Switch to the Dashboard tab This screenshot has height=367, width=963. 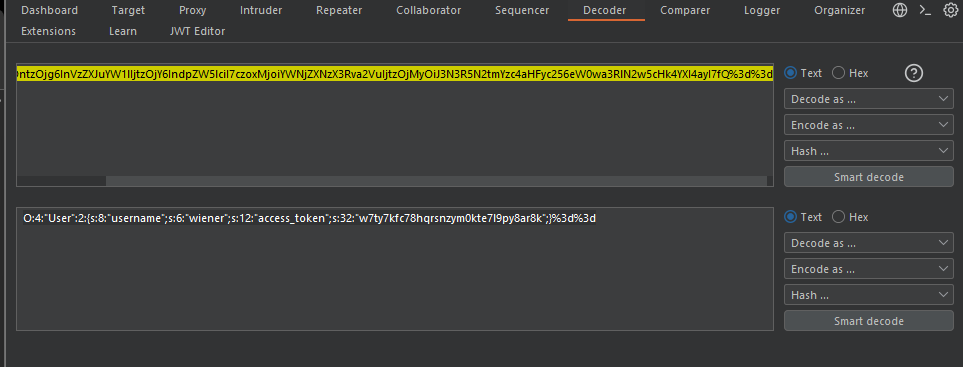[x=49, y=10]
